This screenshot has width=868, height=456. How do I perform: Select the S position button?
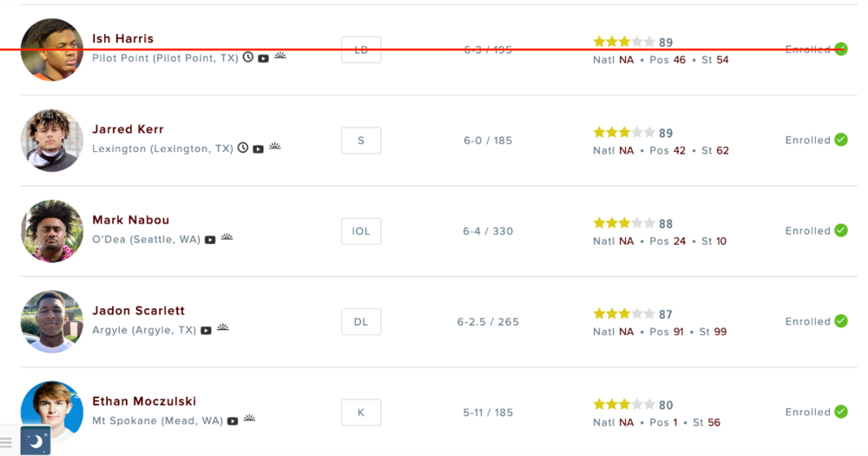tap(361, 141)
